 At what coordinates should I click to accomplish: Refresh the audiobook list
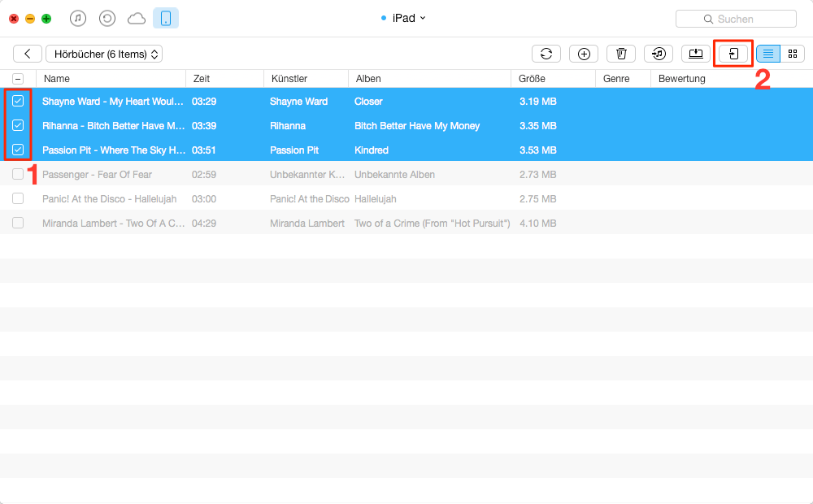pos(546,54)
